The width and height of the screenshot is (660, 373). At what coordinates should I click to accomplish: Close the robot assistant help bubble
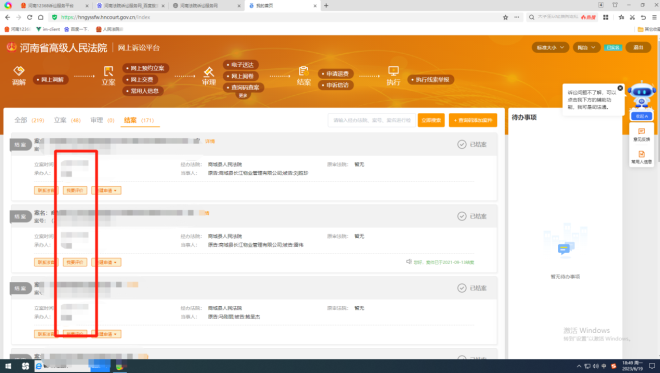620,88
